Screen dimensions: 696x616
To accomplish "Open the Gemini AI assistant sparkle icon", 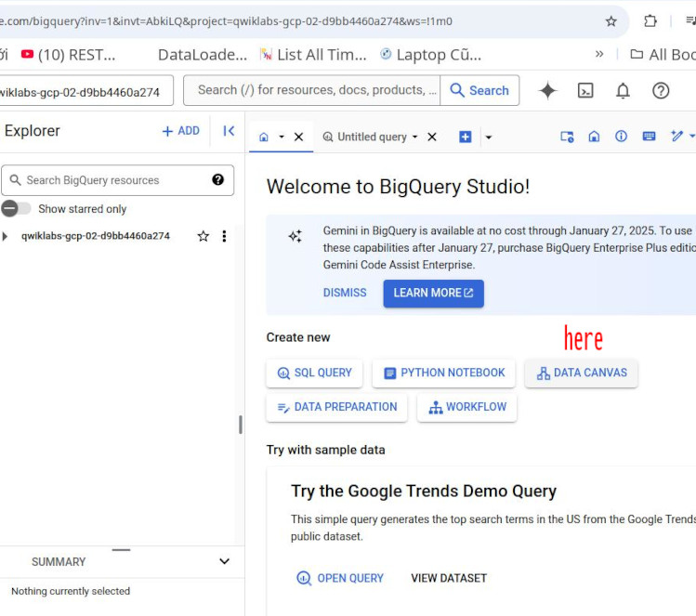I will 547,90.
